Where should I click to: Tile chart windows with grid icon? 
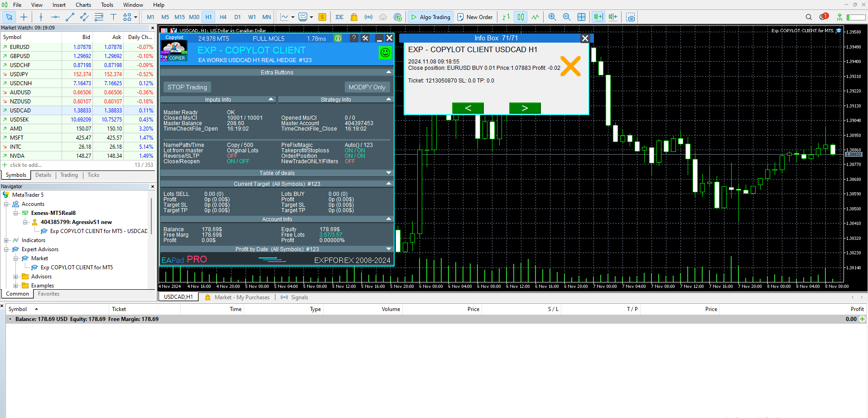[x=582, y=17]
